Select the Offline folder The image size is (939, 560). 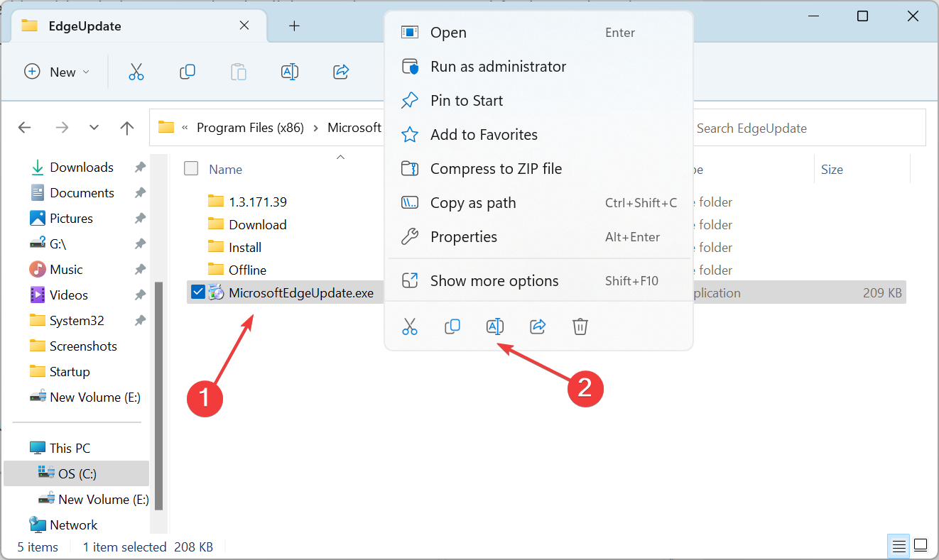[x=247, y=270]
